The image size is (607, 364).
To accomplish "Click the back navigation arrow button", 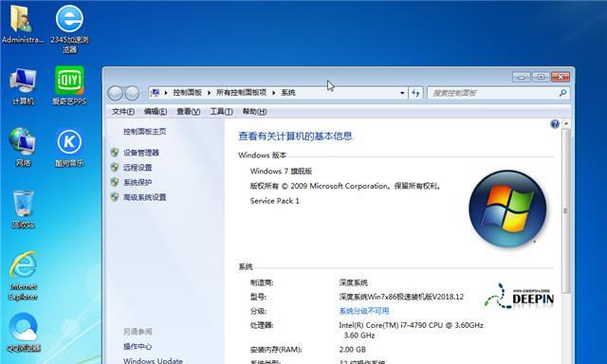I will 115,93.
